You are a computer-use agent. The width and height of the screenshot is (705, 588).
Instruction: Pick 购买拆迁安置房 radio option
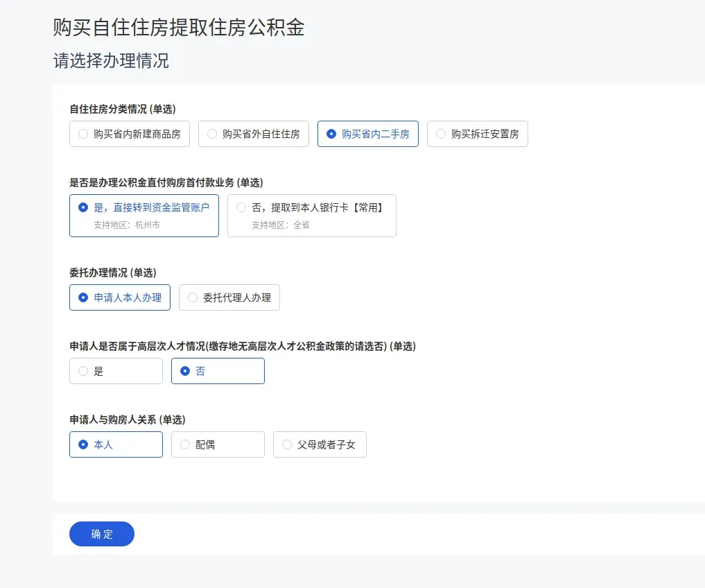tap(478, 134)
